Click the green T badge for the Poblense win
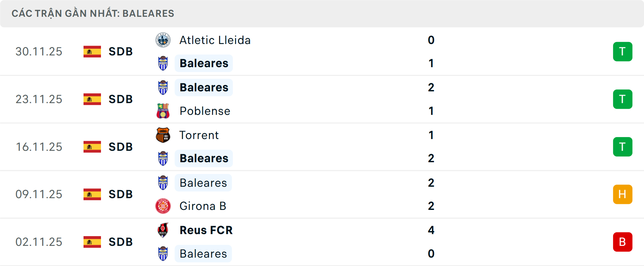This screenshot has height=266, width=644. tap(623, 99)
